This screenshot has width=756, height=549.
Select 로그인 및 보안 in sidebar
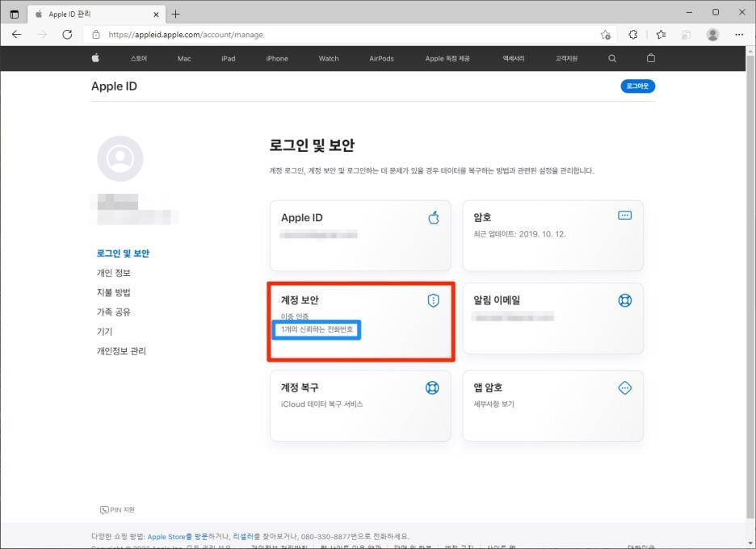click(x=123, y=254)
